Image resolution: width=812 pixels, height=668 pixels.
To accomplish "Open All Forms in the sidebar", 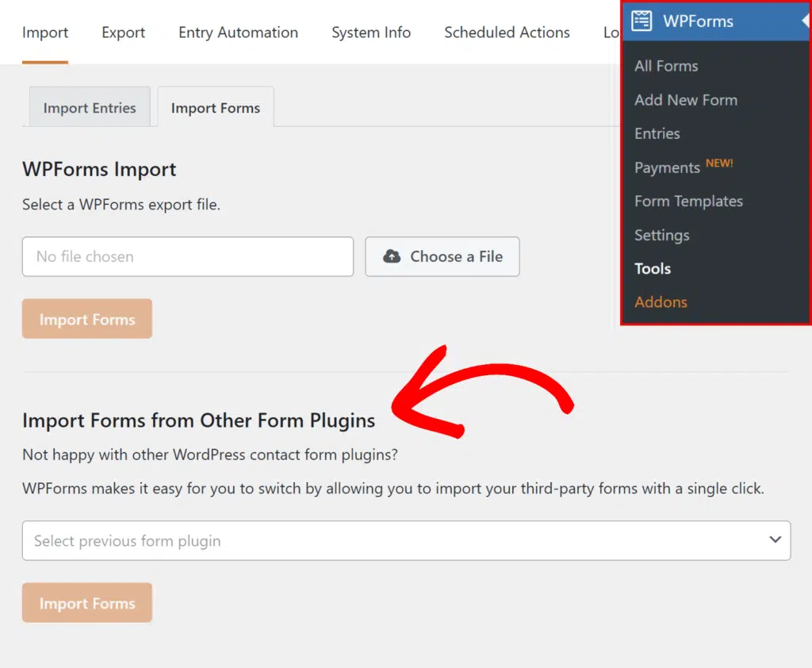I will point(666,66).
